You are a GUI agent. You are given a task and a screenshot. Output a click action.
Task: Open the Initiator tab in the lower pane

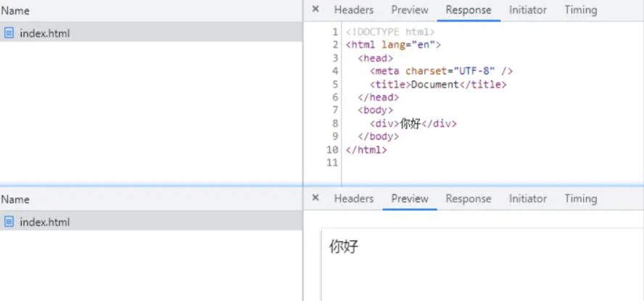pyautogui.click(x=527, y=199)
